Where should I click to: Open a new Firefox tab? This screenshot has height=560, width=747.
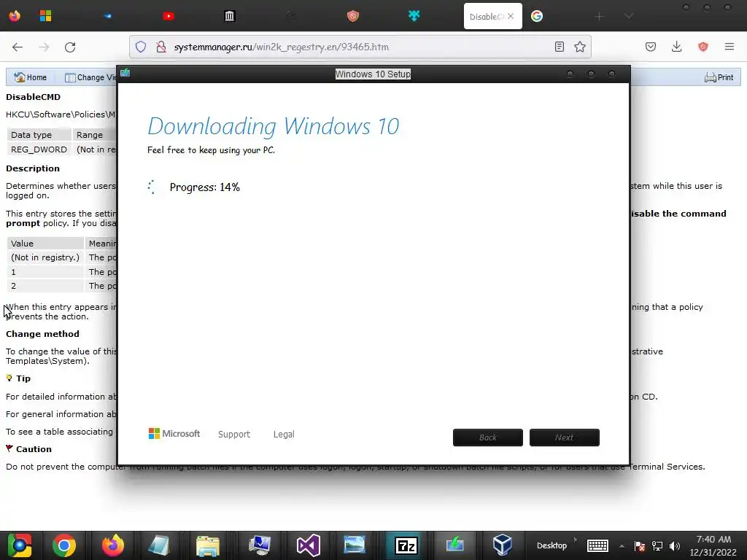[x=600, y=17]
